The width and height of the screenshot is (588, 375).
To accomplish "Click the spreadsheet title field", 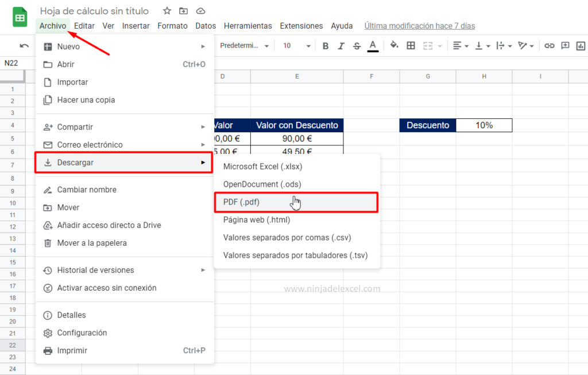I will coord(94,10).
